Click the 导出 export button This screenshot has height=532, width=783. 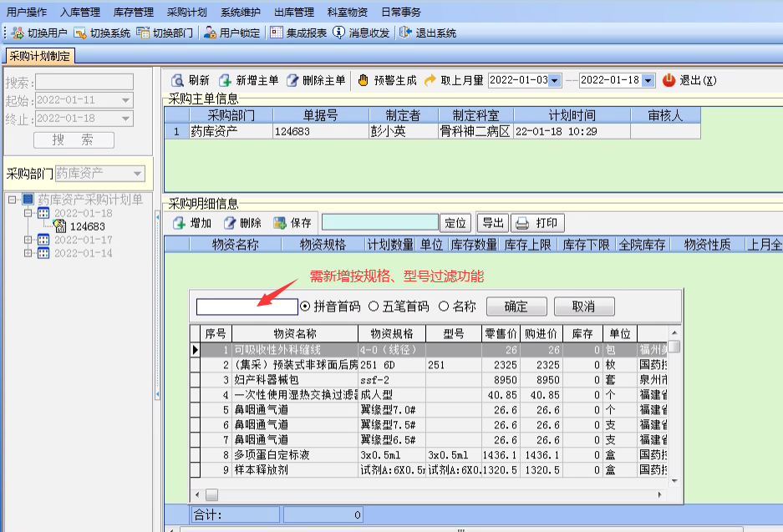click(493, 223)
